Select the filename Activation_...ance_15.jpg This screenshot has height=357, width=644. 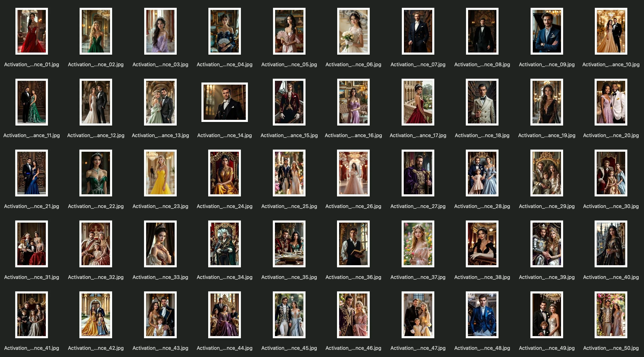tap(289, 135)
